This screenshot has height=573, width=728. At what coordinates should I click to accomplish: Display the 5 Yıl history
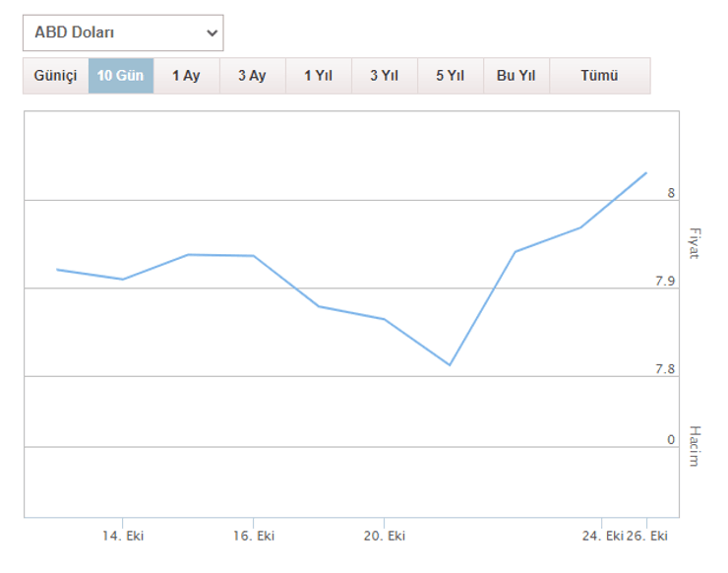tap(450, 76)
